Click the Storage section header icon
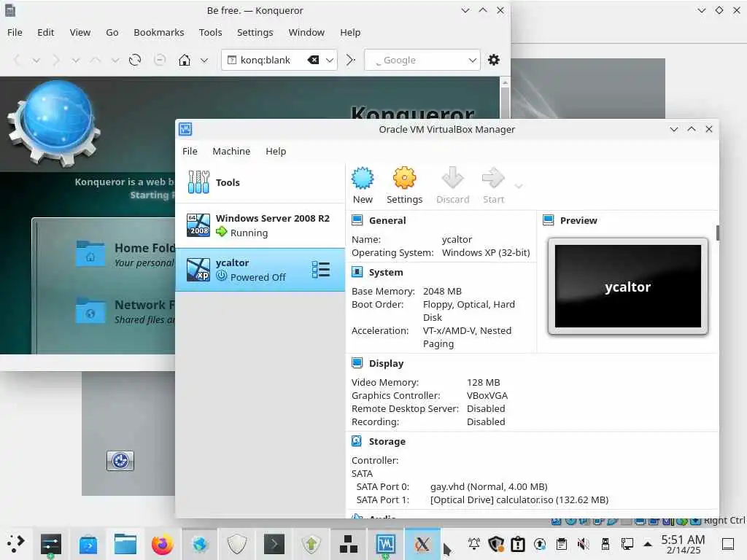Screen dimensions: 747x560 tap(357, 441)
